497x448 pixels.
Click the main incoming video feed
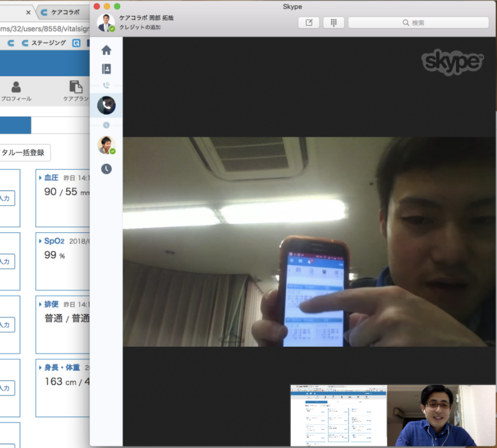310,242
